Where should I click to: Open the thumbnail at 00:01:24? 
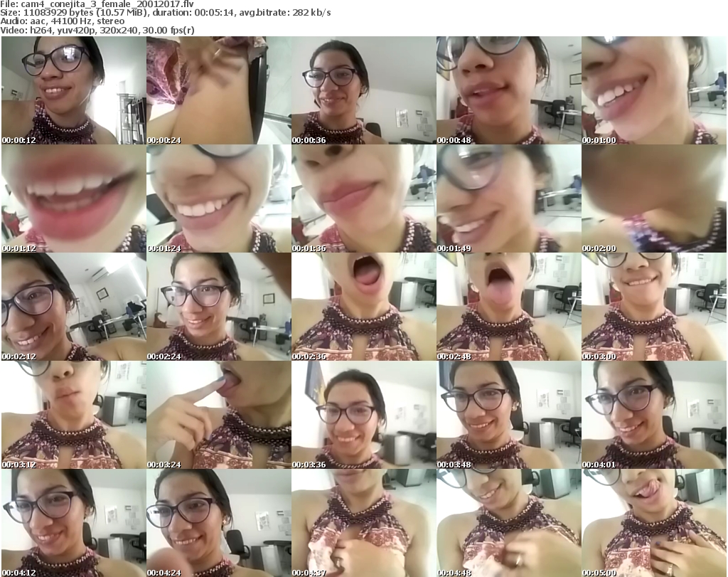219,198
